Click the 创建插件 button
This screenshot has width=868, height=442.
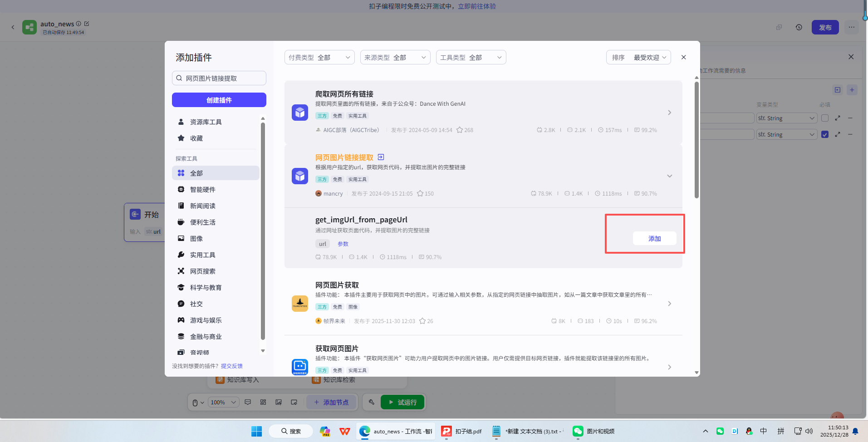coord(219,100)
